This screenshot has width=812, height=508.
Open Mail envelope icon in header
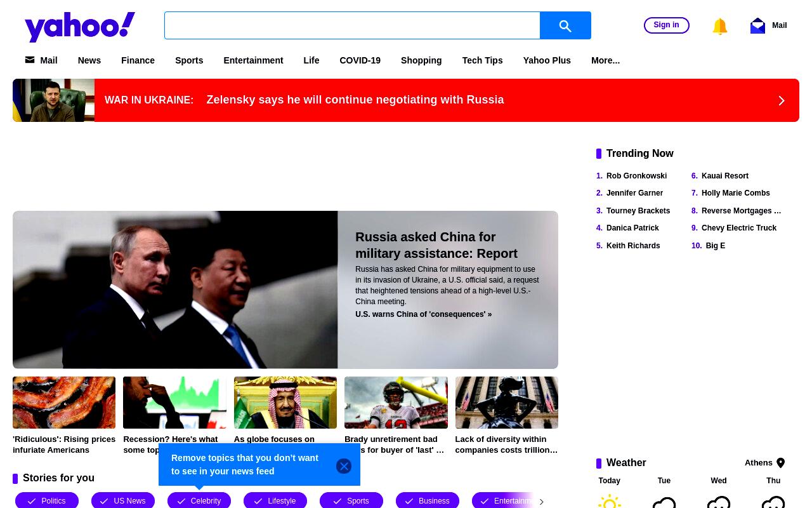click(x=757, y=25)
